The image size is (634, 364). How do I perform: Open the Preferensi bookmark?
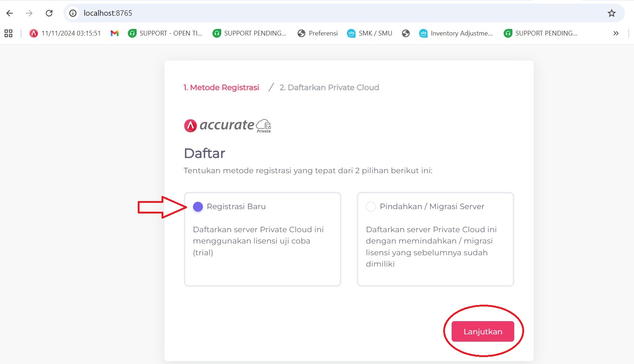coord(318,33)
